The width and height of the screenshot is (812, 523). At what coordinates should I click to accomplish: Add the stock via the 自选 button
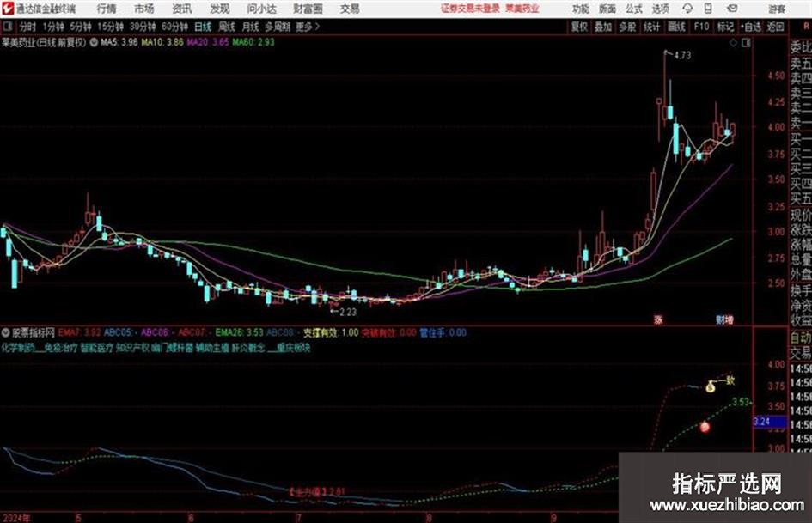[751, 27]
